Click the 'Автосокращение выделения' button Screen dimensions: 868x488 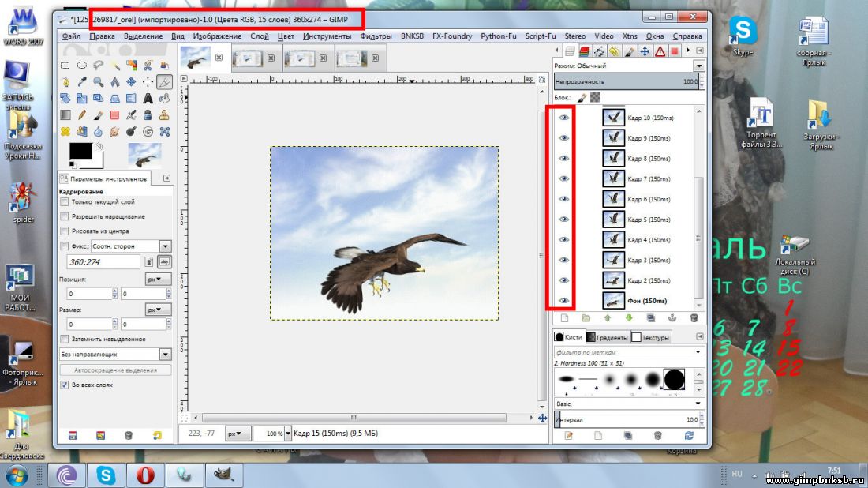(115, 369)
